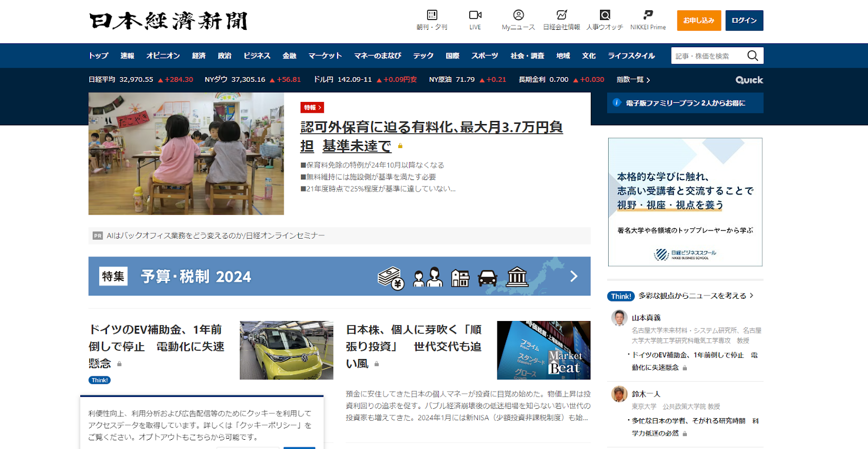Viewport: 868px width, 449px height.
Task: Click 電子版ファミリープラン2人からお得に banner
Action: point(685,102)
